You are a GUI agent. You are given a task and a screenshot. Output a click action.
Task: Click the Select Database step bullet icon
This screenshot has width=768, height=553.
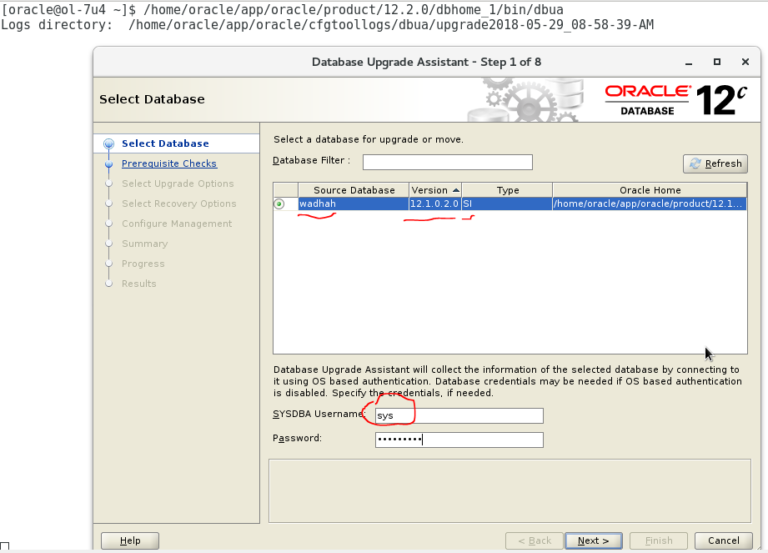tap(108, 144)
